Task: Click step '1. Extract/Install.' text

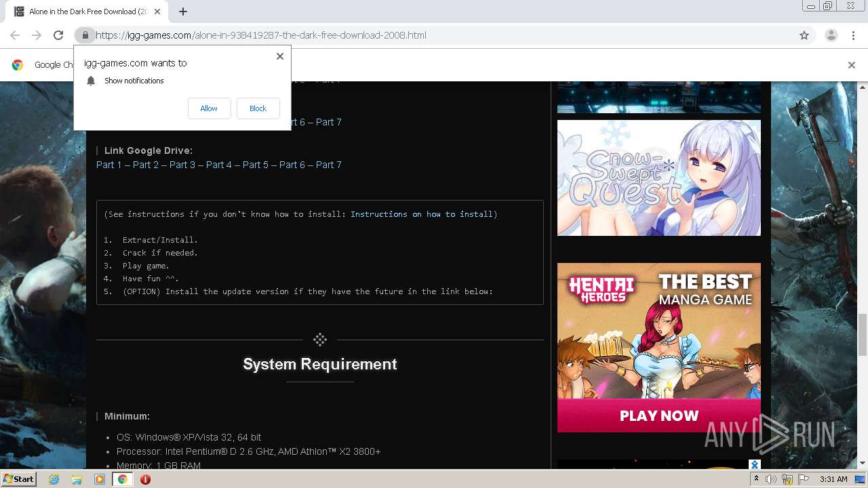Action: point(151,240)
